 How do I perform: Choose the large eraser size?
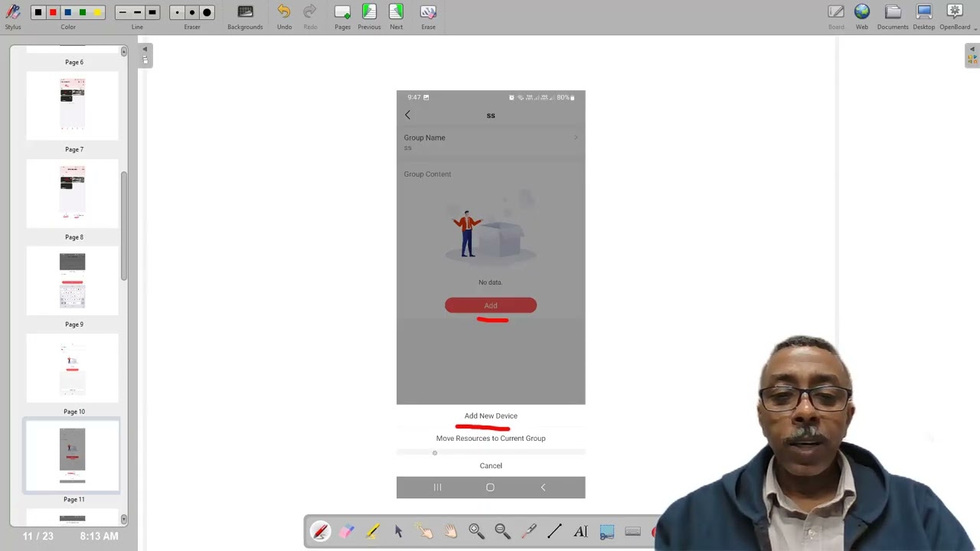[207, 12]
